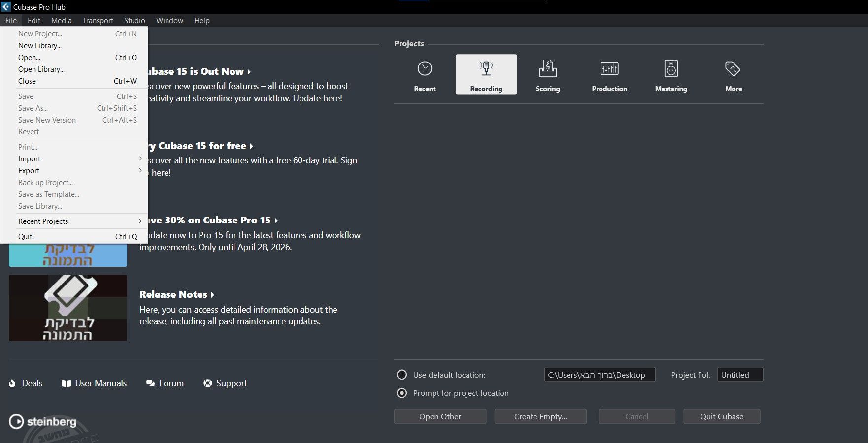The height and width of the screenshot is (443, 868).
Task: Open the Release Notes thumbnail image
Action: coord(68,308)
